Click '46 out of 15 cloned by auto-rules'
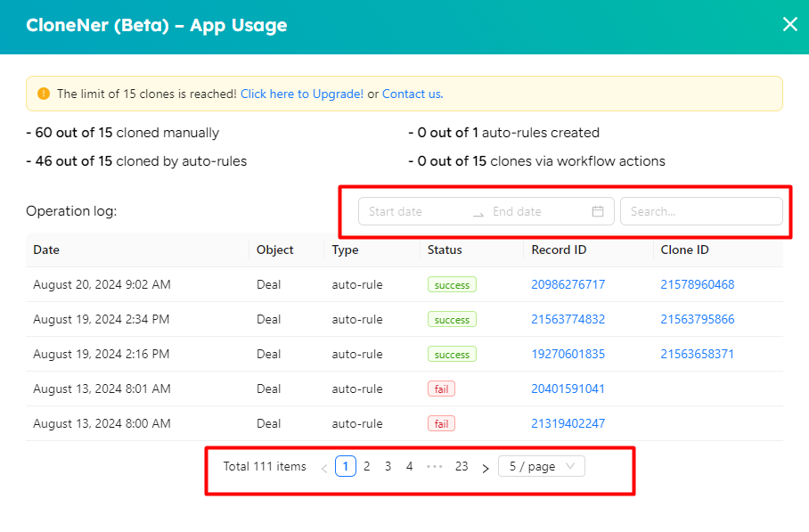 [141, 161]
